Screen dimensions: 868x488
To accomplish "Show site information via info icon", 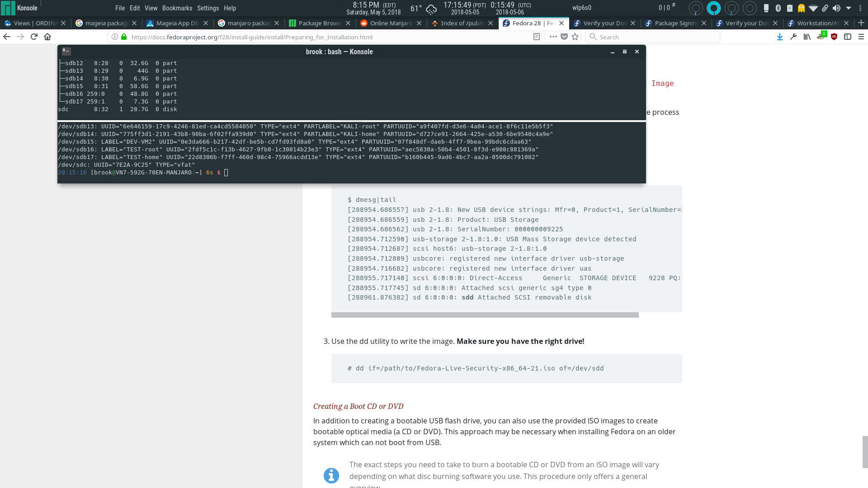I will (115, 37).
